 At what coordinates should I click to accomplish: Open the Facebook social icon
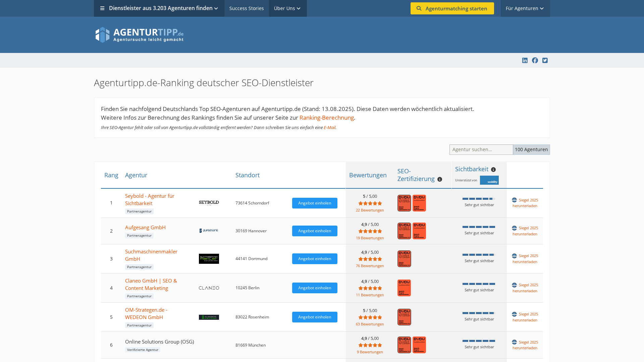(x=535, y=60)
